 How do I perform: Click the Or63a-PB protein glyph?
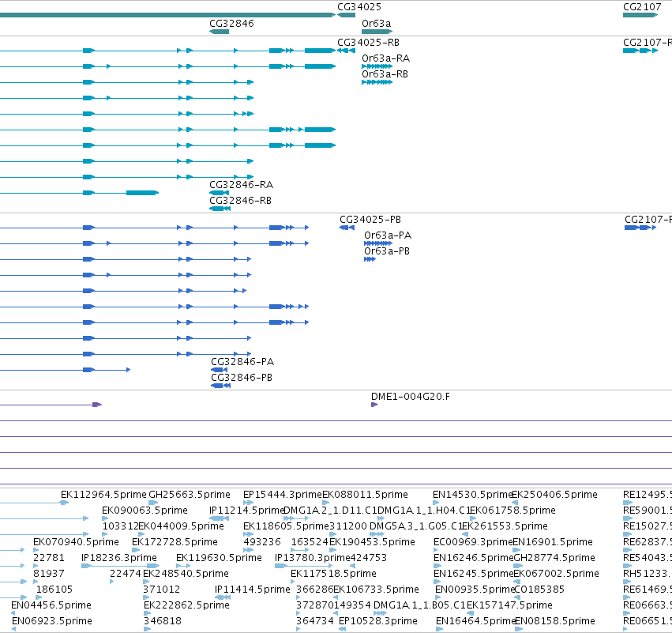pos(370,259)
